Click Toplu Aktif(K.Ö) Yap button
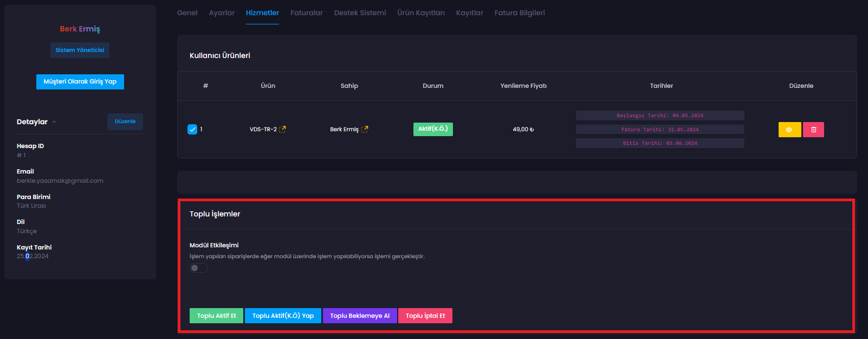Viewport: 868px width, 339px height. (283, 316)
